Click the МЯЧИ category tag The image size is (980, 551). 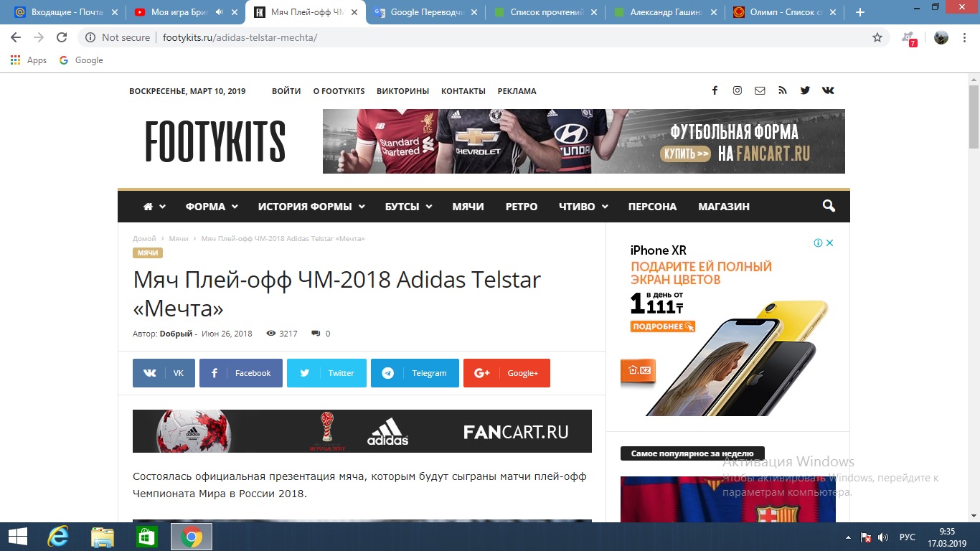click(x=148, y=253)
